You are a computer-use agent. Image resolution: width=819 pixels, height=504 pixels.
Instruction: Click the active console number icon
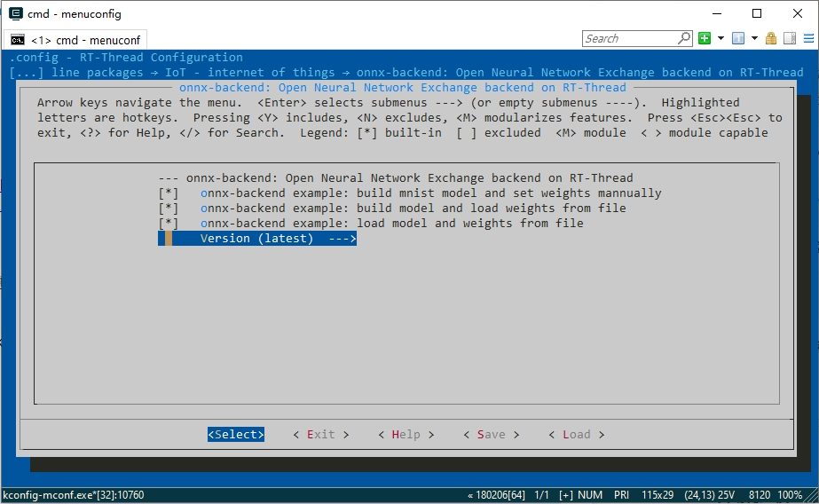(x=738, y=38)
